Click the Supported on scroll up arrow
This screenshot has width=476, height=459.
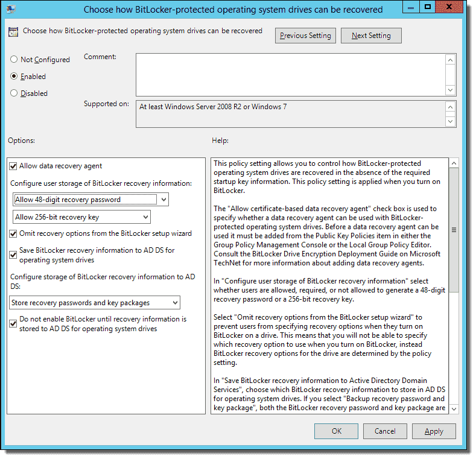pyautogui.click(x=451, y=107)
